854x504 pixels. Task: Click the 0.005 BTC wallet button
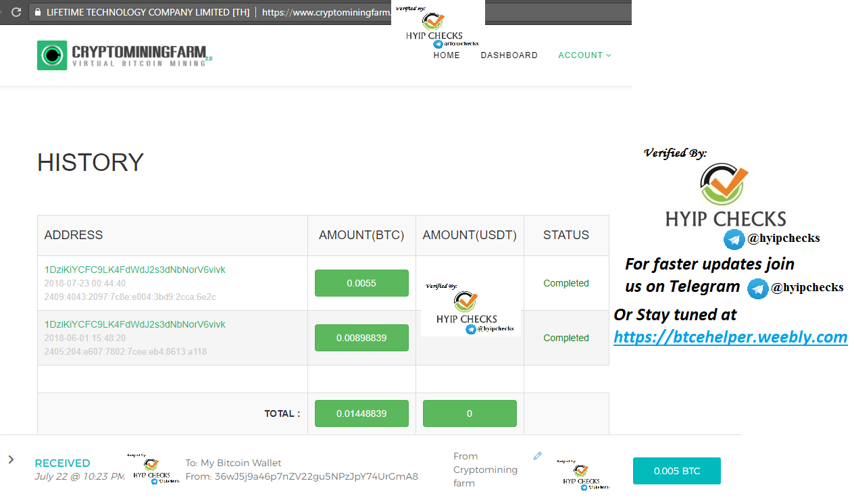(677, 471)
